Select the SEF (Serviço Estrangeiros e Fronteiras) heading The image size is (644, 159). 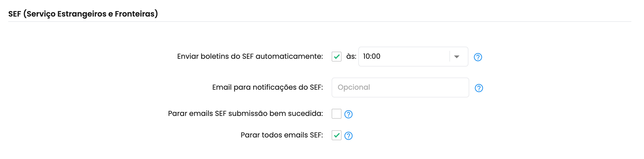click(83, 14)
